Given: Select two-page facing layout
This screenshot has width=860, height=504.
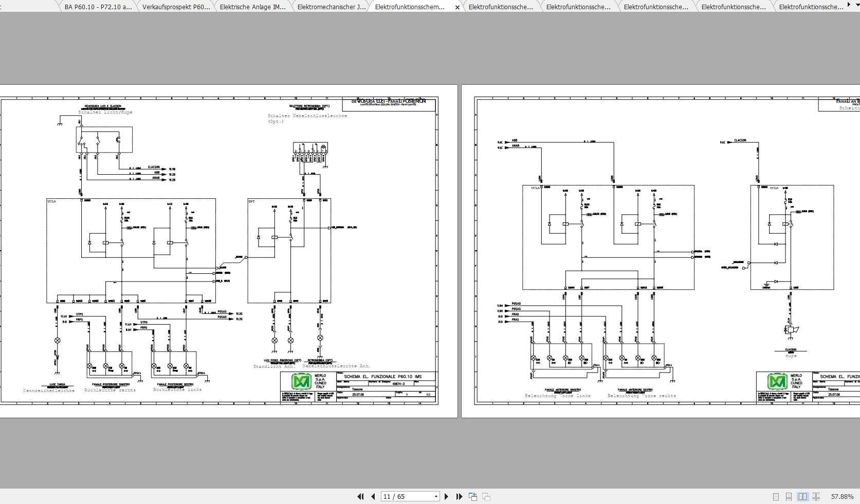Looking at the screenshot, I should [802, 497].
